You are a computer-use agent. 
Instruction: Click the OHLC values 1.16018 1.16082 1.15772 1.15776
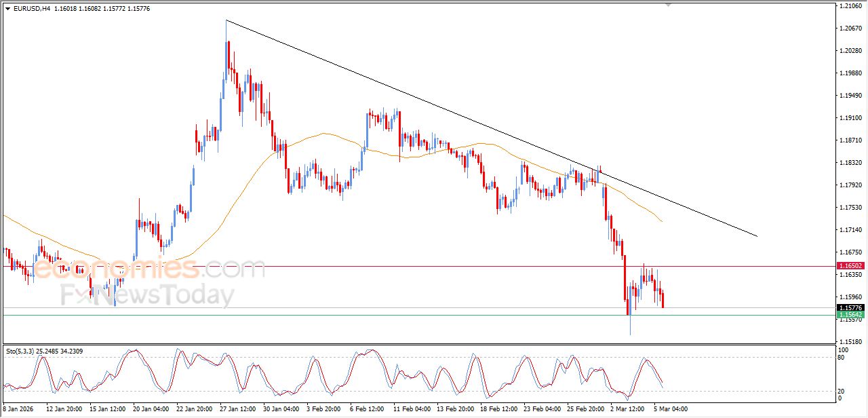102,9
